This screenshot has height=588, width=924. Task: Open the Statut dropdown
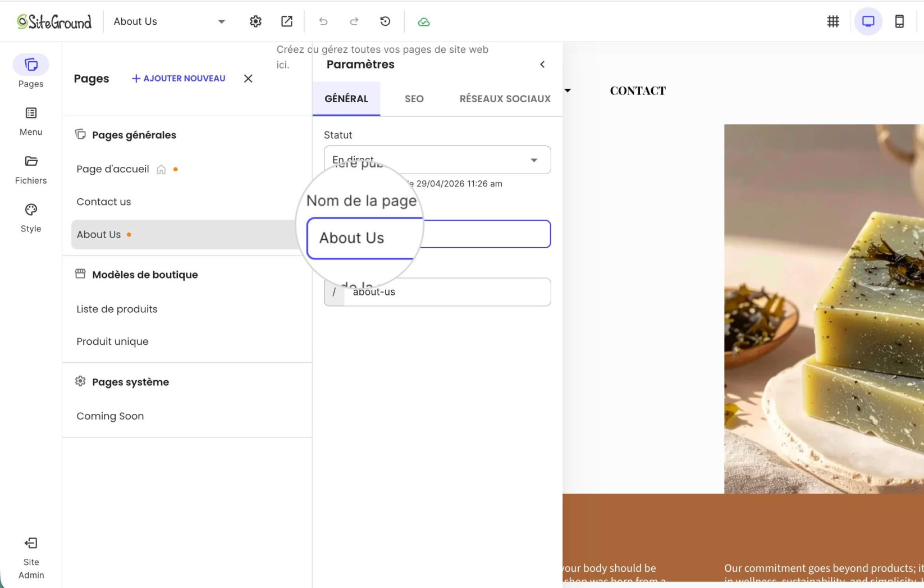pyautogui.click(x=437, y=160)
